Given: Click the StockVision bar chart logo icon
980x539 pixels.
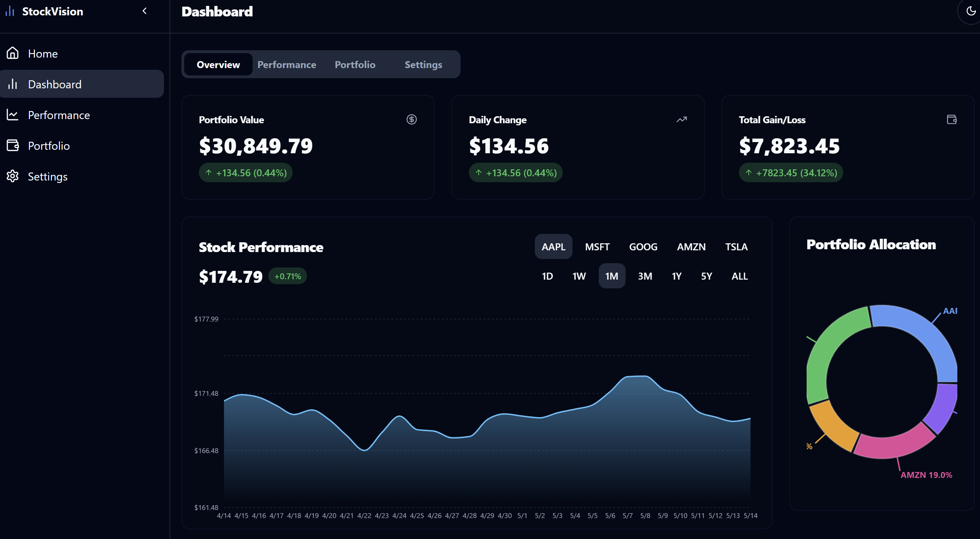Looking at the screenshot, I should pos(10,12).
